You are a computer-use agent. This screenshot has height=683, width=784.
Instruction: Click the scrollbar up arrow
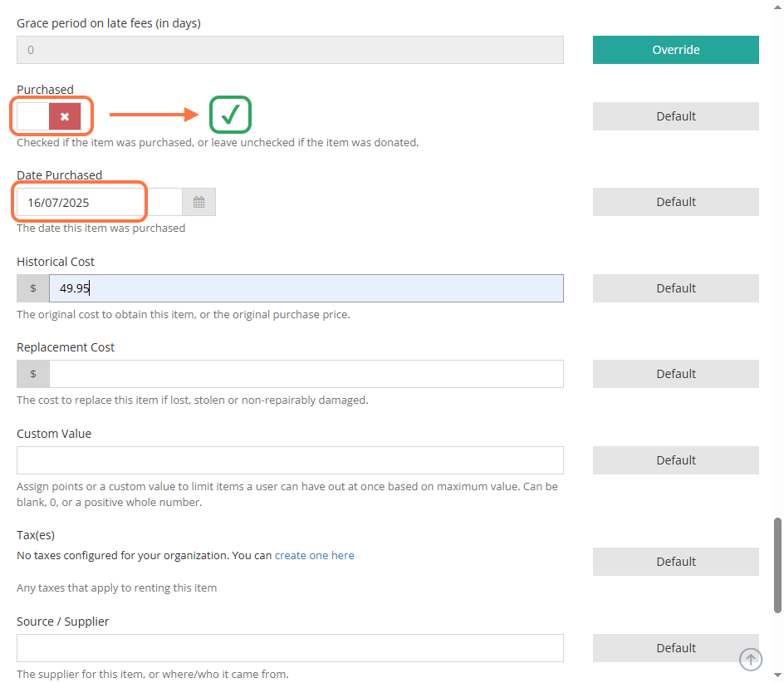pyautogui.click(x=777, y=7)
